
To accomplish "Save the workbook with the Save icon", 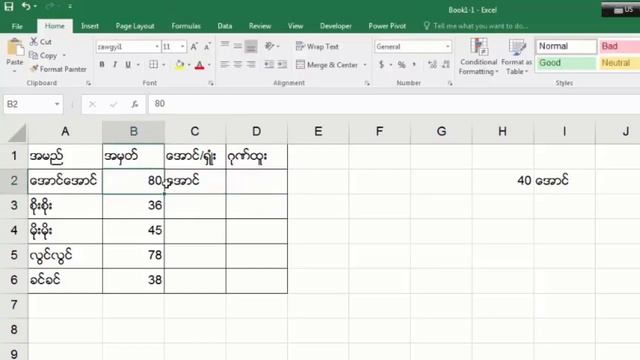I will point(9,6).
